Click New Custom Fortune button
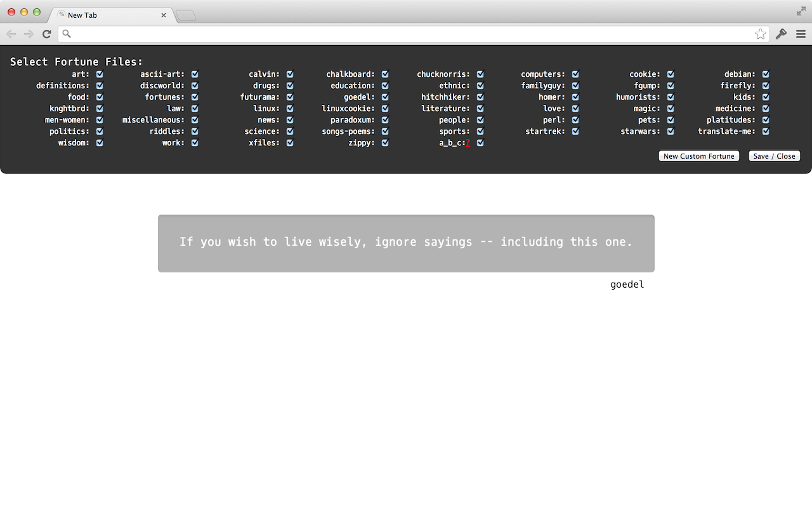 tap(699, 156)
